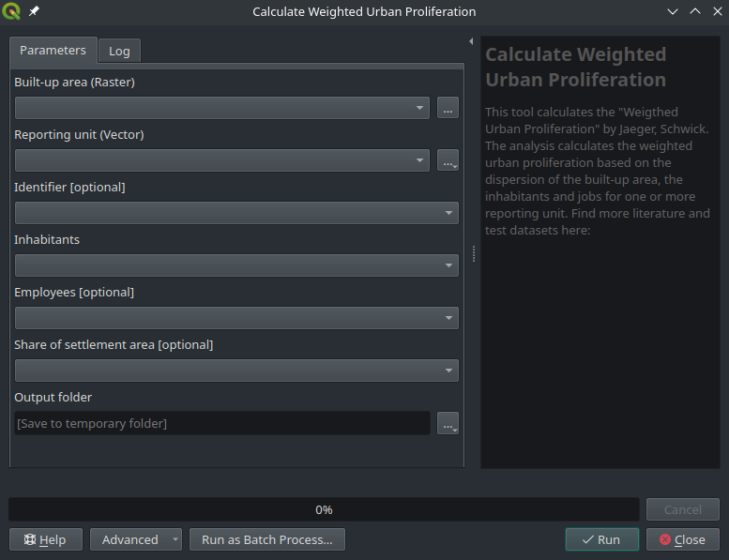Click the QGIS logo in title bar
729x560 pixels.
pos(12,12)
